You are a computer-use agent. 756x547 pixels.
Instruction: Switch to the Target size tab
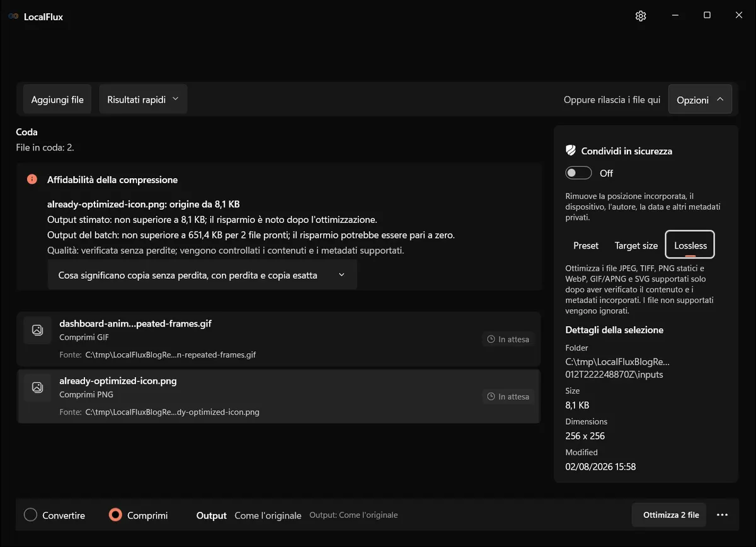(636, 245)
